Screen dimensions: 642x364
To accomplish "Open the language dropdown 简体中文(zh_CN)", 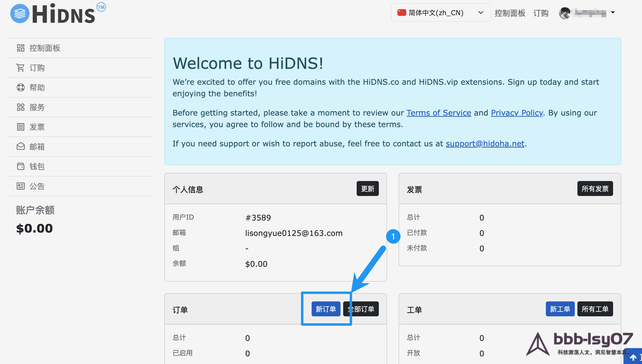I will [440, 13].
